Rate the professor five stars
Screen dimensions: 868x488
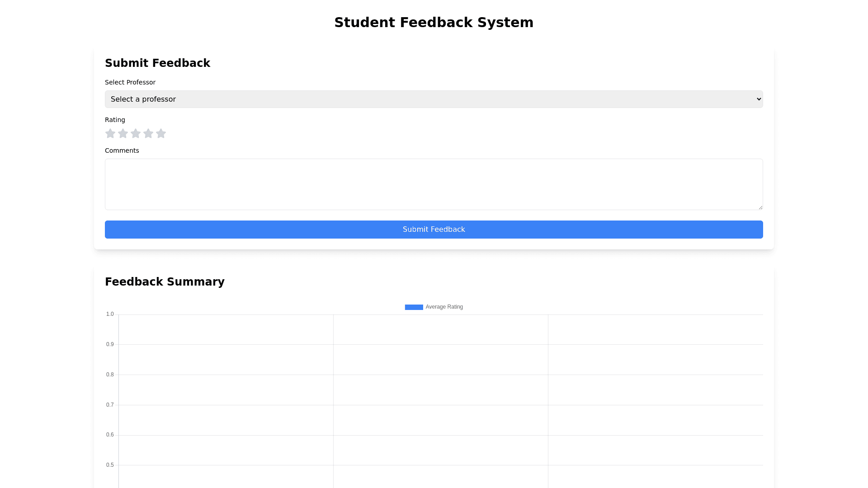point(161,134)
